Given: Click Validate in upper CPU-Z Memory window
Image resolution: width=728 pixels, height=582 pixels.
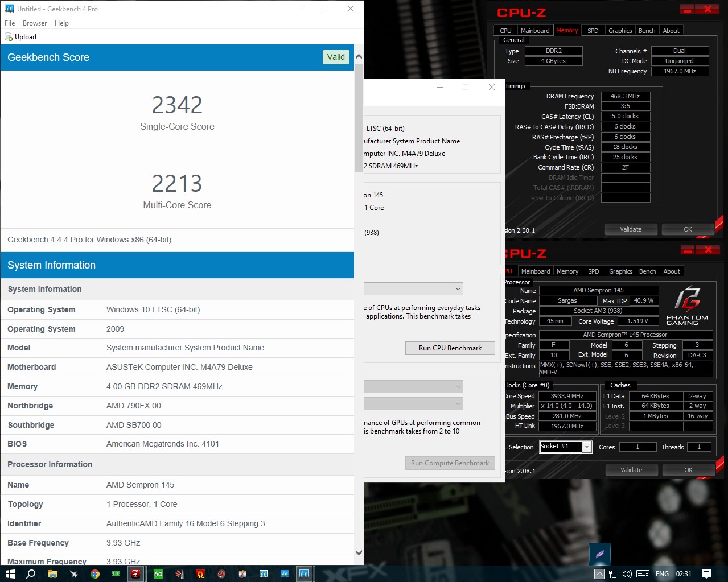Looking at the screenshot, I should 631,229.
